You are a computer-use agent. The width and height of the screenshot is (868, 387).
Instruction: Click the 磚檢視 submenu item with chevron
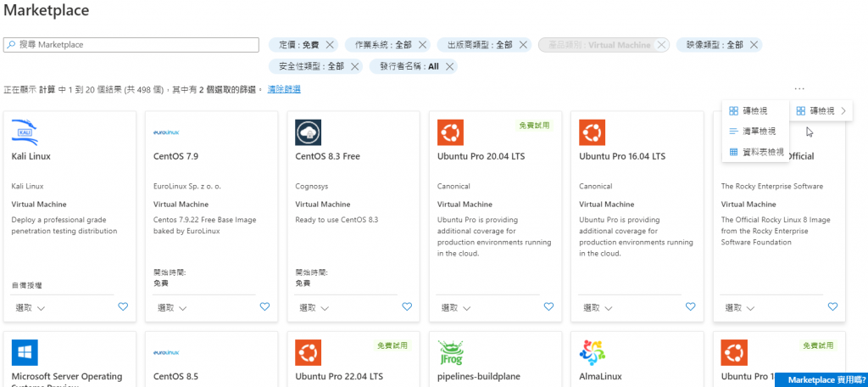[x=821, y=111]
